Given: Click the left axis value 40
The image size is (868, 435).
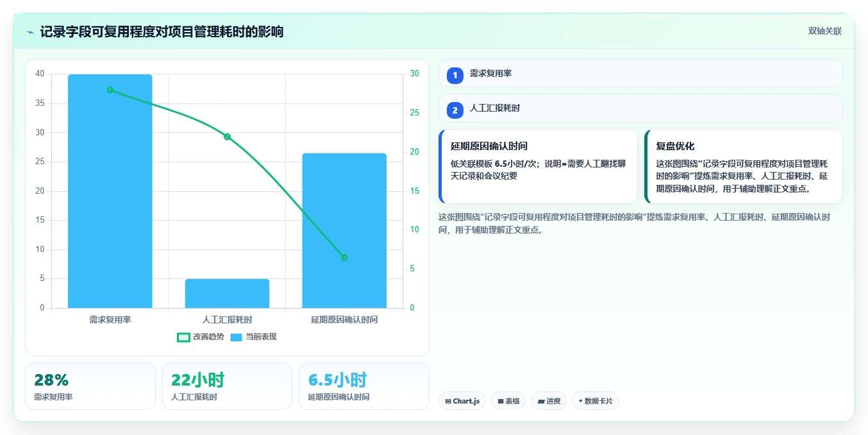Looking at the screenshot, I should (x=40, y=74).
